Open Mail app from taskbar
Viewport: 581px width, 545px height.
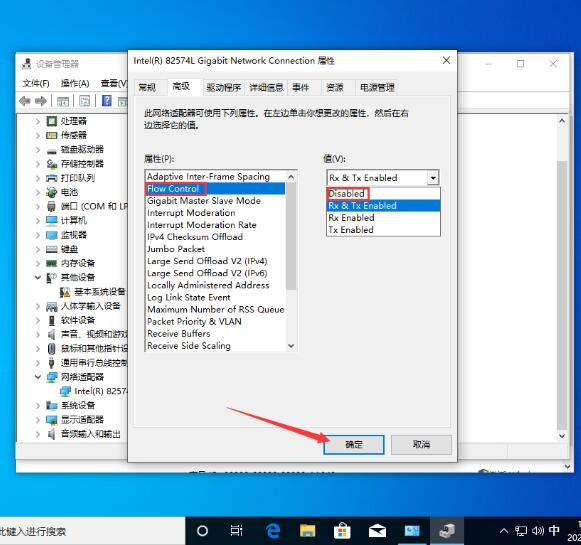pyautogui.click(x=377, y=531)
